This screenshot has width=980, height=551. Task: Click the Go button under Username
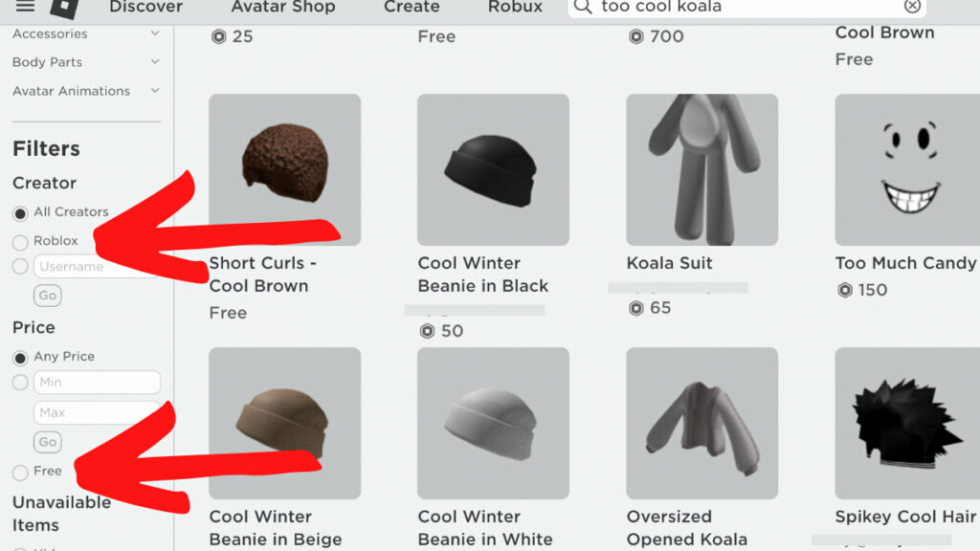(x=48, y=296)
